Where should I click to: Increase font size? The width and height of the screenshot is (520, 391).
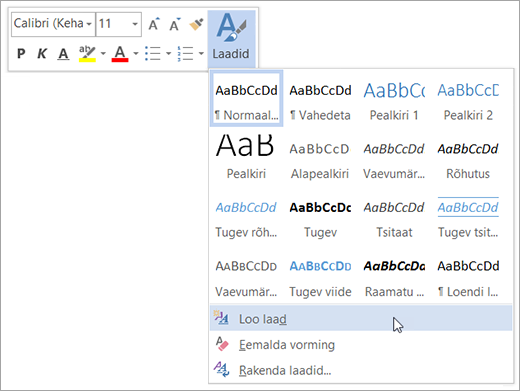pyautogui.click(x=154, y=24)
